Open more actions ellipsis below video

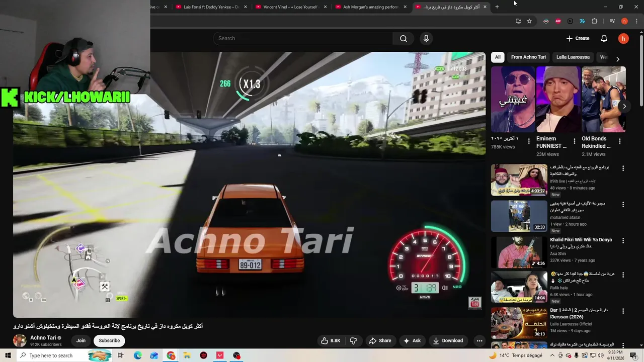pos(479,341)
